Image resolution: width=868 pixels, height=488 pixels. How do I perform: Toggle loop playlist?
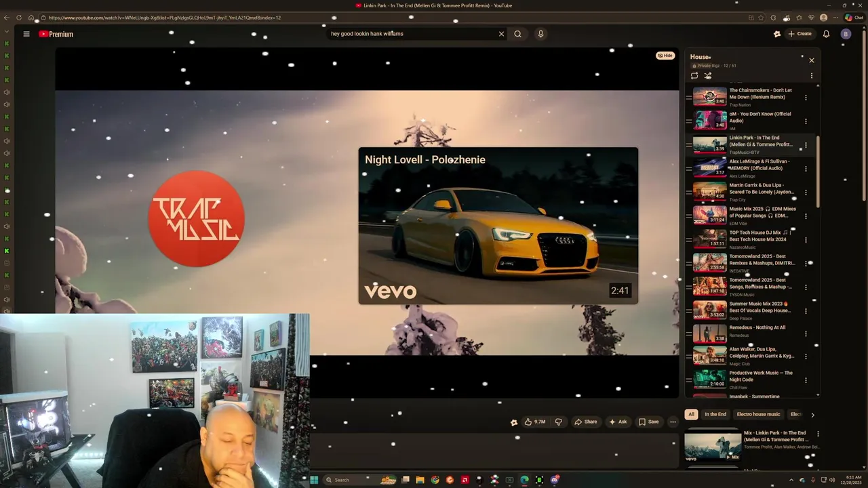point(694,76)
